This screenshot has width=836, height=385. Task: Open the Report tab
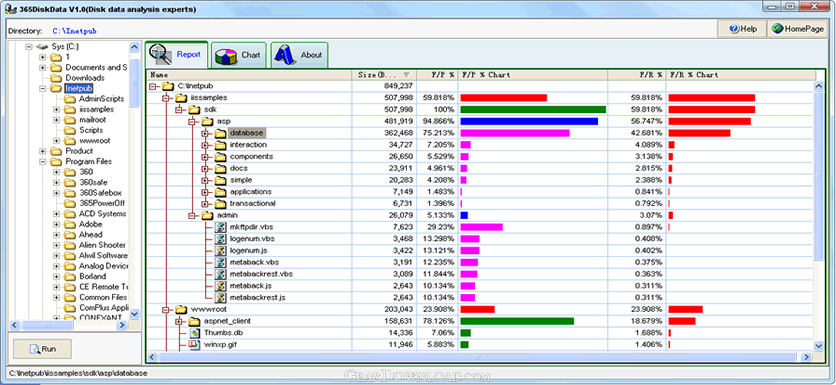point(176,54)
